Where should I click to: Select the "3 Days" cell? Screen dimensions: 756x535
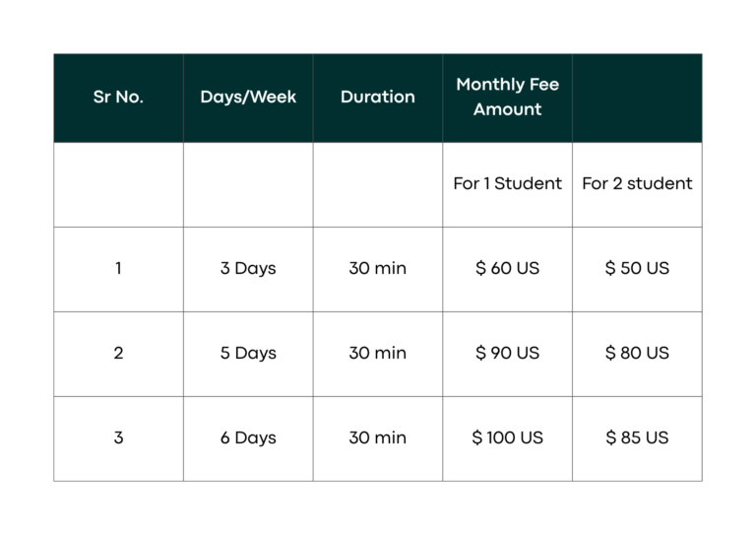coord(248,268)
